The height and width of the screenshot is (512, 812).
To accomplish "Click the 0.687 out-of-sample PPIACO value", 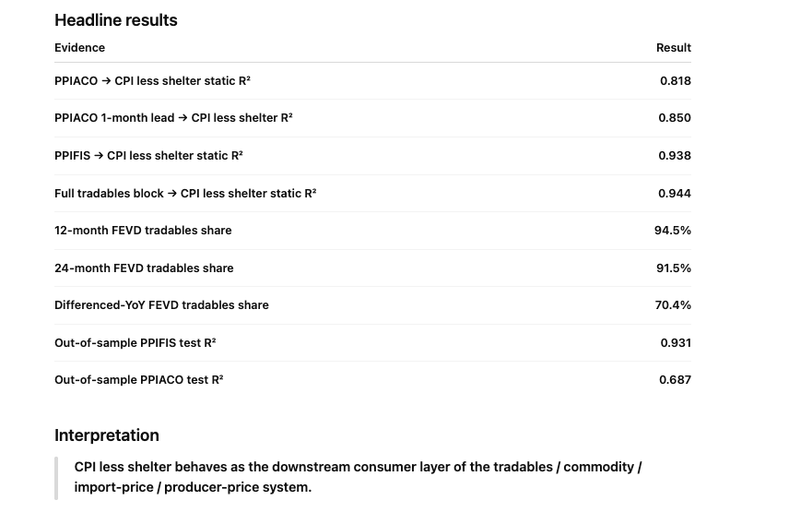I will point(675,380).
